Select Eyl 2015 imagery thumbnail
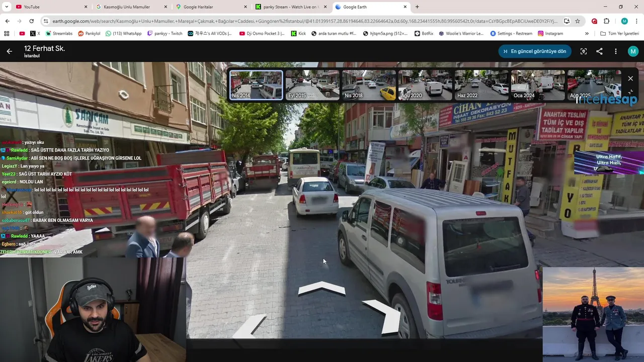644x362 pixels. point(312,85)
